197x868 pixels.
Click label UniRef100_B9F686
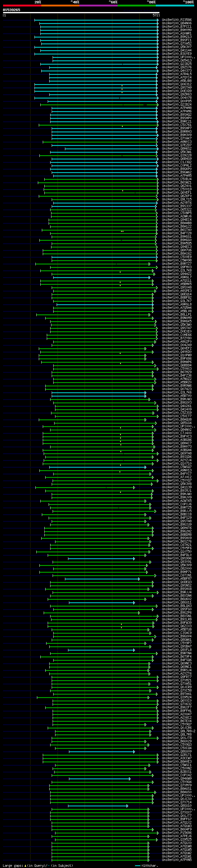(177, 358)
